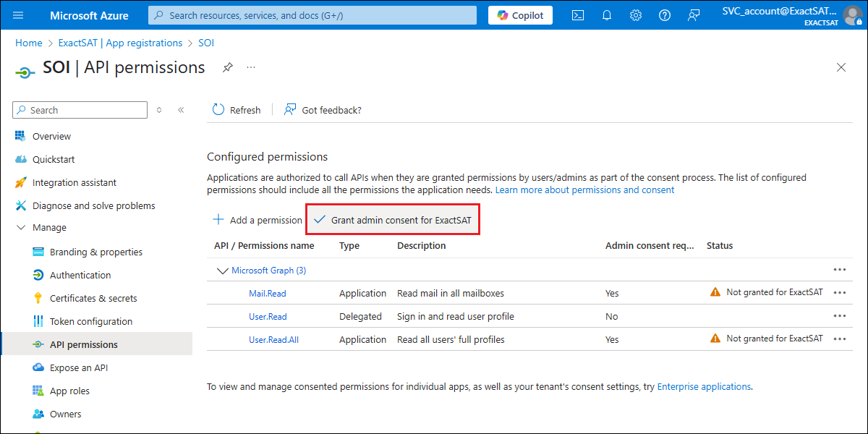This screenshot has height=434, width=868.
Task: Click Add a permission
Action: click(258, 220)
